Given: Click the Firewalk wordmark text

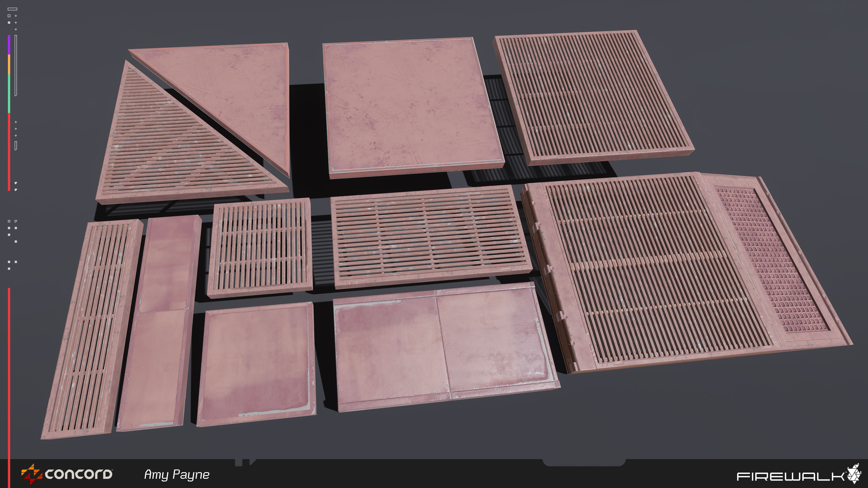Looking at the screenshot, I should [791, 476].
